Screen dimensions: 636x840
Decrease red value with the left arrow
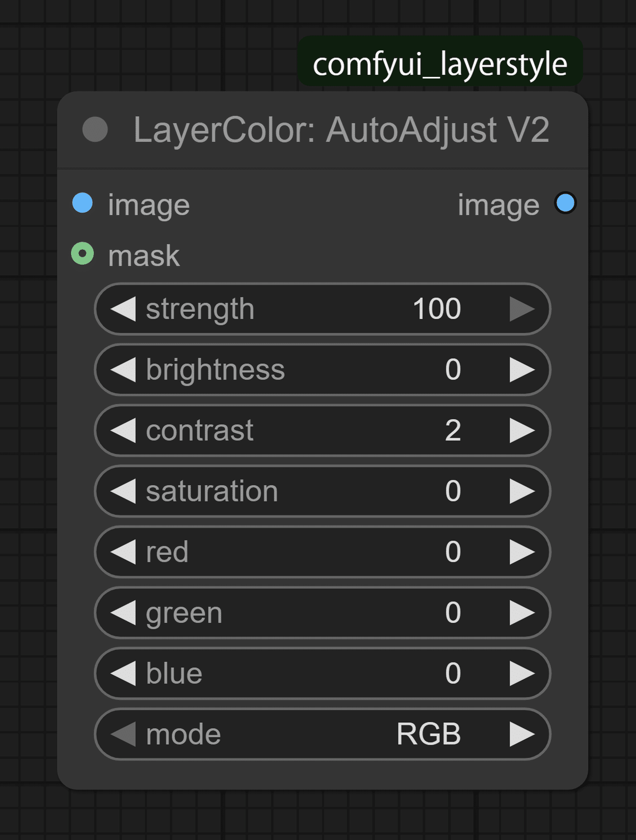click(123, 552)
